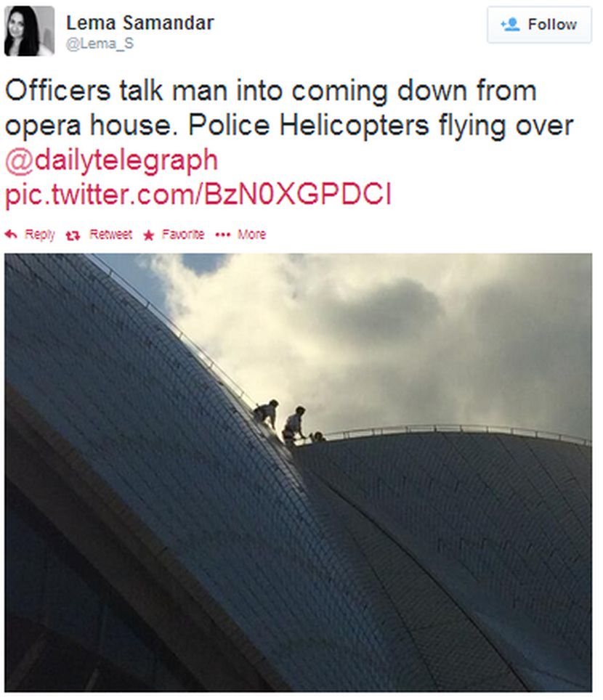Open the @Lema_S handle
This screenshot has height=700, width=603.
tap(100, 44)
